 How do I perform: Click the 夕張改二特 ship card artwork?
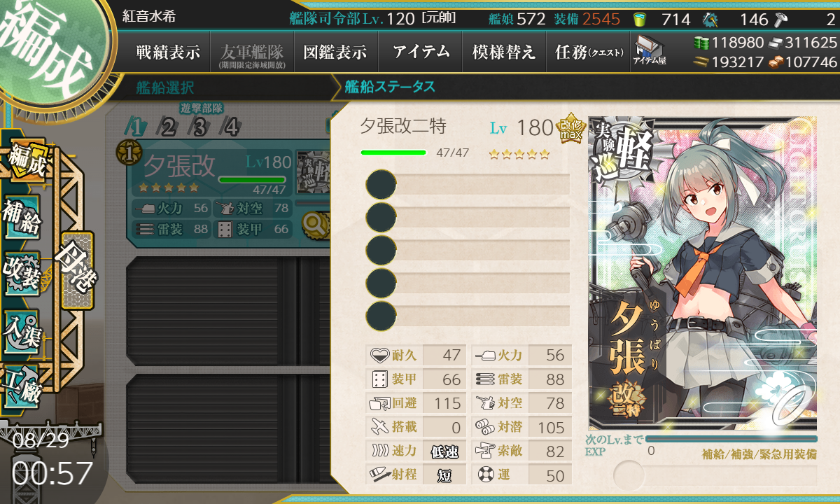coord(702,273)
